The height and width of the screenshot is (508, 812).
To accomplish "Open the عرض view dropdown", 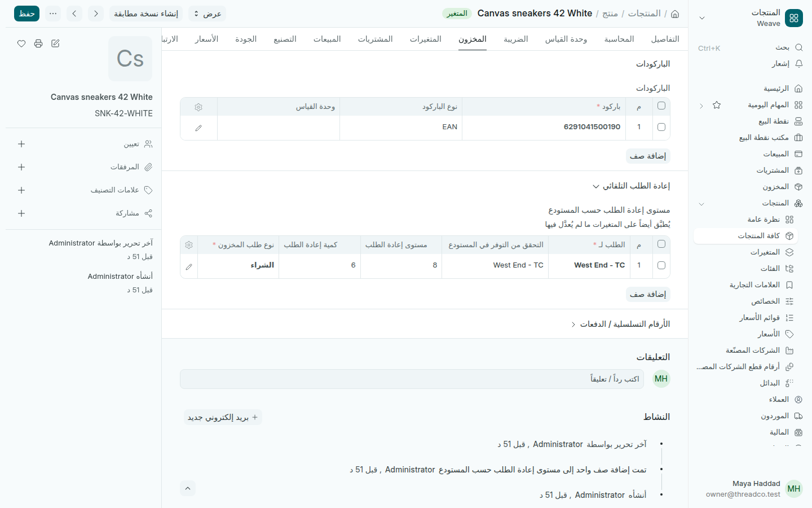I will 207,14.
